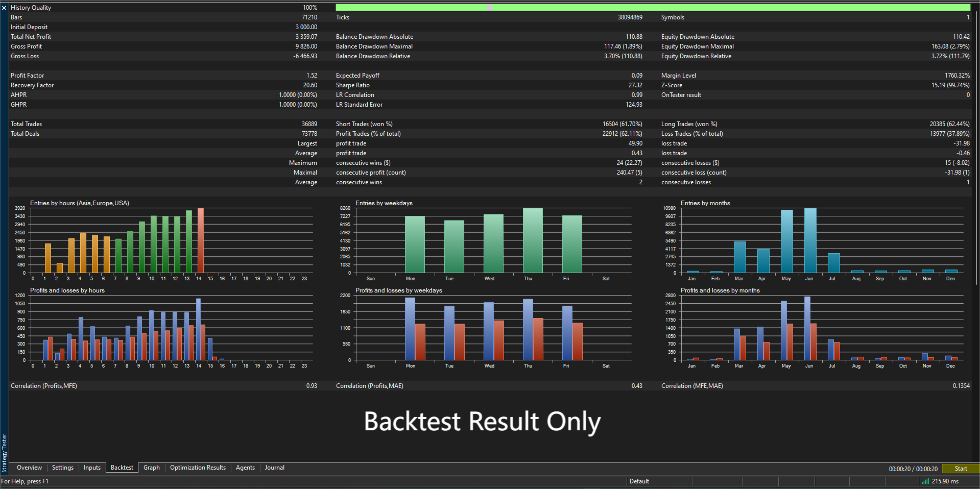Select the Expected Payoff label
The width and height of the screenshot is (980, 489).
[357, 76]
